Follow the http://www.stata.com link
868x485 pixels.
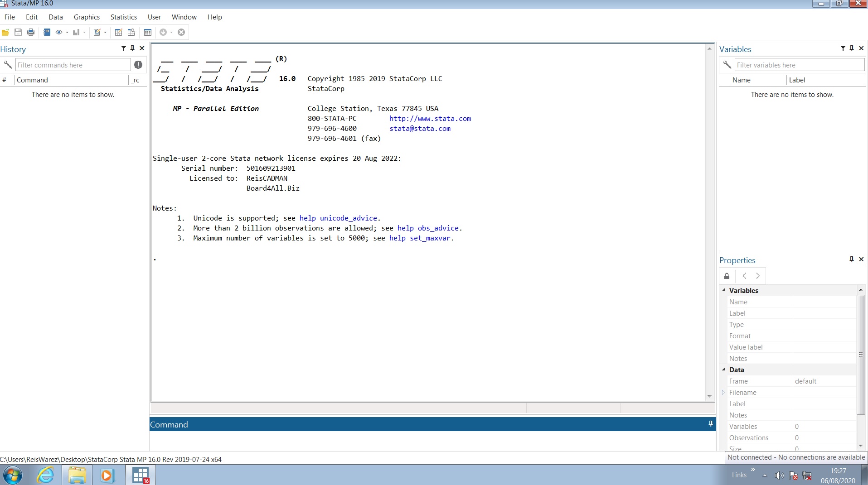click(430, 119)
